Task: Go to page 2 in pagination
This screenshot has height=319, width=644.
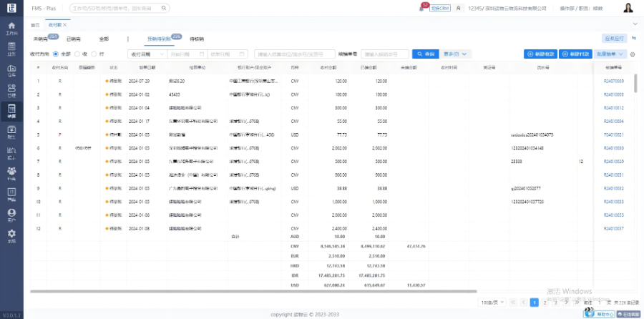Action: click(x=545, y=303)
